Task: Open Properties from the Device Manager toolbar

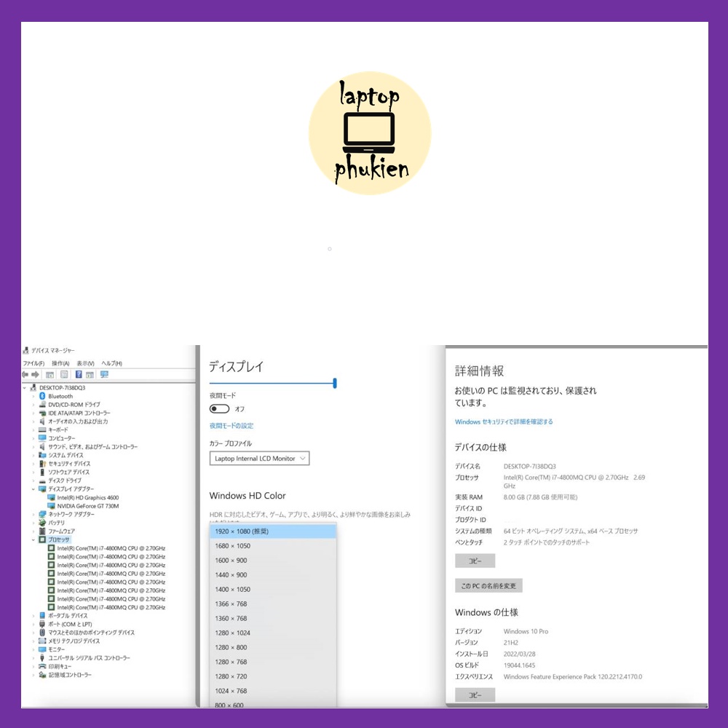Action: [64, 374]
